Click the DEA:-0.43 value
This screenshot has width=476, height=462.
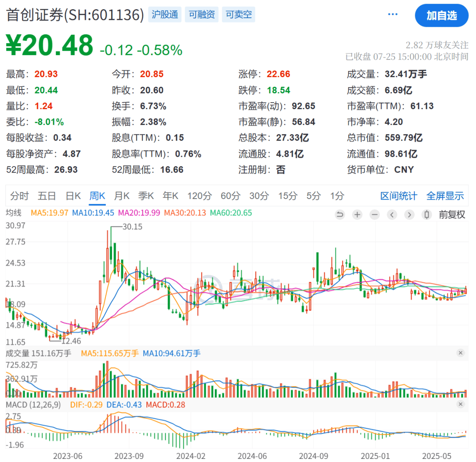[124, 405]
